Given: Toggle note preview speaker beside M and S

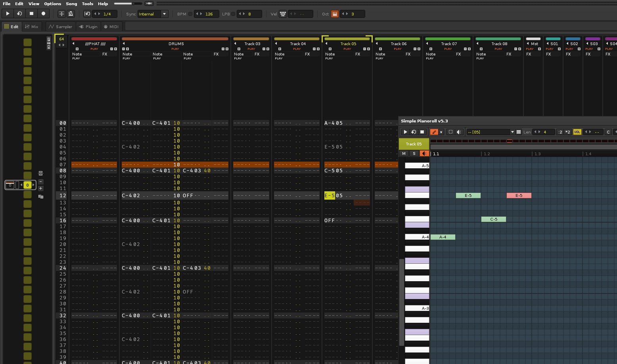Looking at the screenshot, I should point(424,153).
